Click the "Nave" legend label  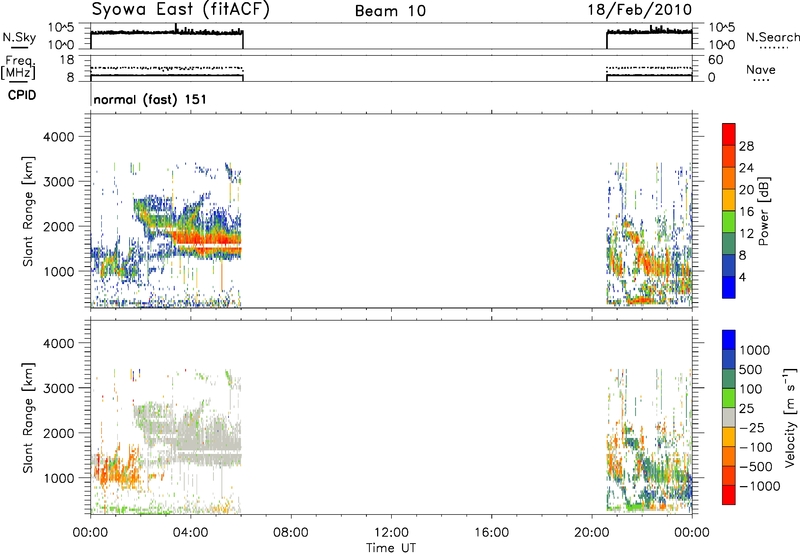coord(761,69)
